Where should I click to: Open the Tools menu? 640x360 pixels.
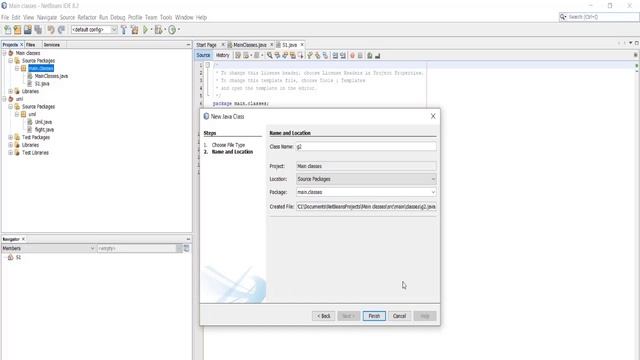click(166, 18)
